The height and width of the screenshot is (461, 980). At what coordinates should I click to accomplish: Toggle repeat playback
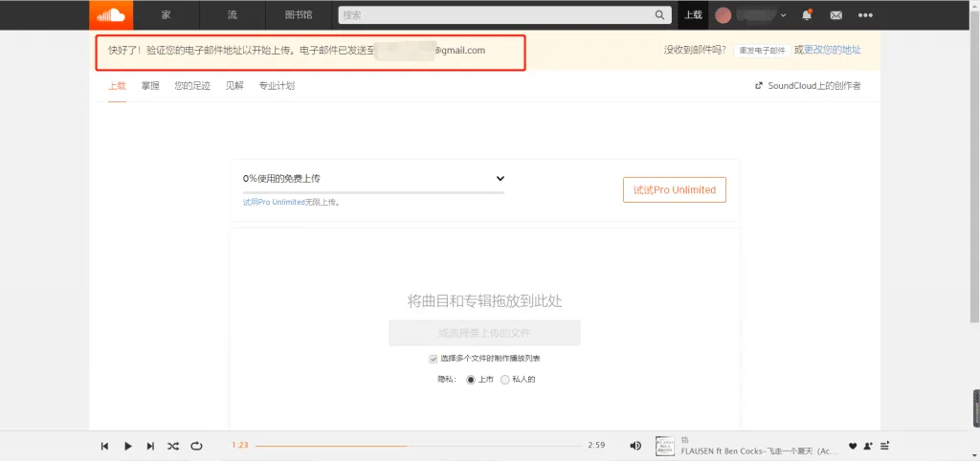(196, 446)
